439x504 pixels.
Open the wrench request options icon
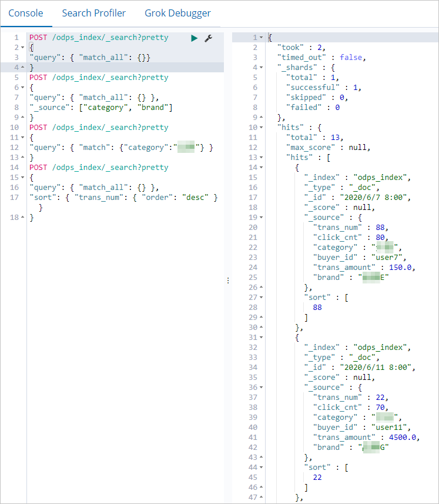pyautogui.click(x=209, y=38)
